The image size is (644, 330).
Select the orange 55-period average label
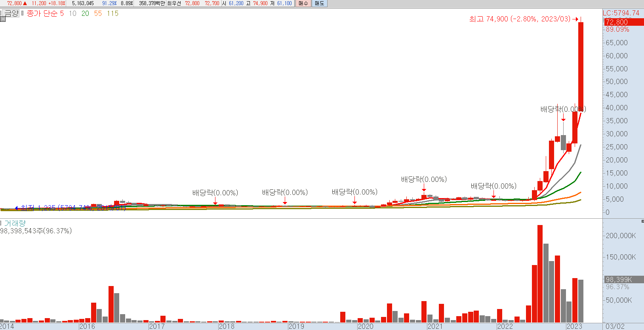pyautogui.click(x=98, y=13)
